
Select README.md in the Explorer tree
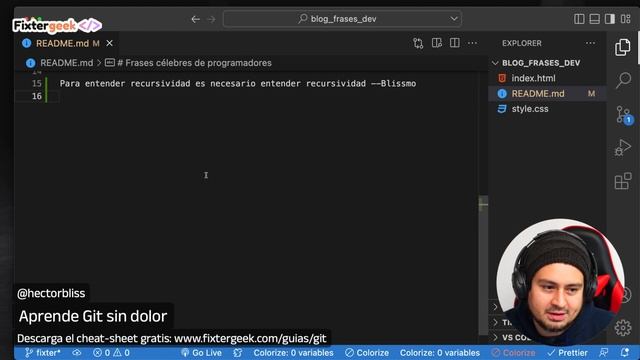547,93
